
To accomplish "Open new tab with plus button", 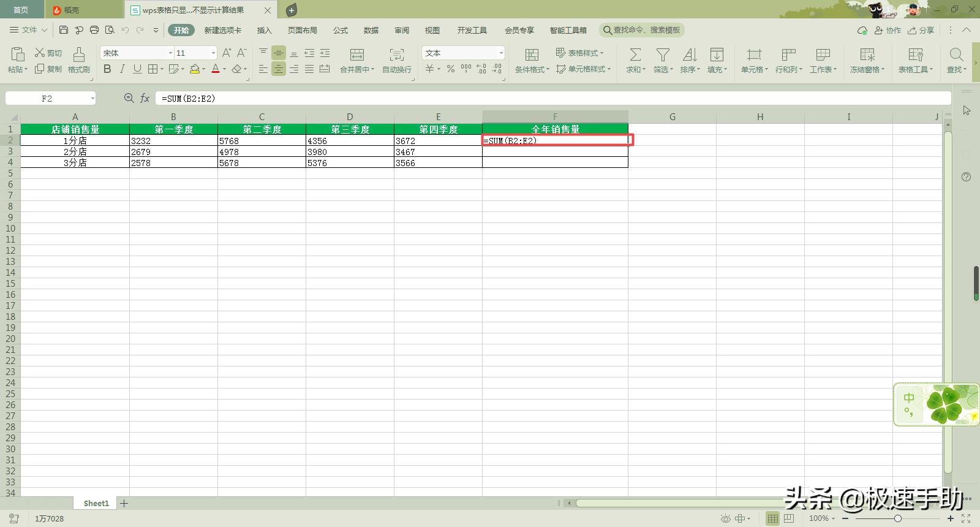I will [292, 10].
